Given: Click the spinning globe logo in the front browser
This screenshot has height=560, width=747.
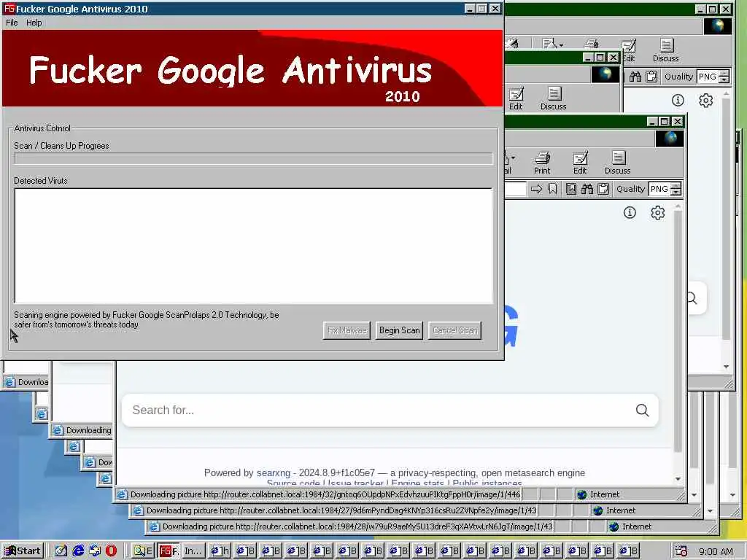Looking at the screenshot, I should pos(670,139).
